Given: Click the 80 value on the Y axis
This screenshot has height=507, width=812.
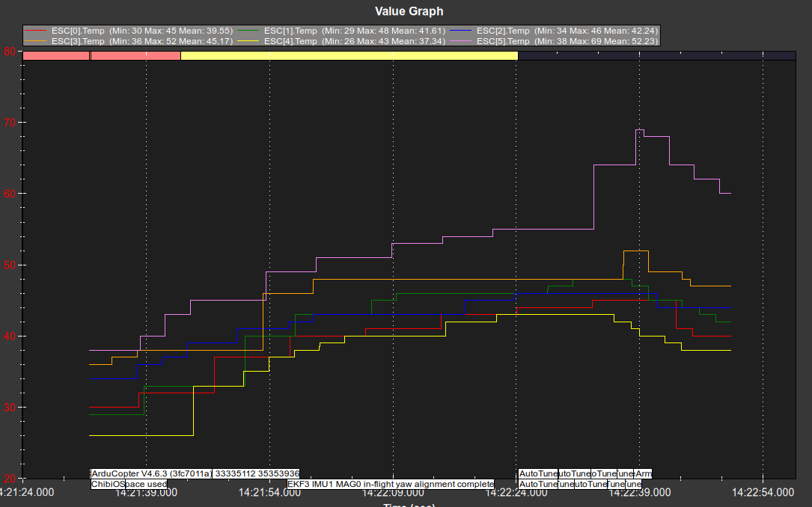Looking at the screenshot, I should [x=10, y=52].
